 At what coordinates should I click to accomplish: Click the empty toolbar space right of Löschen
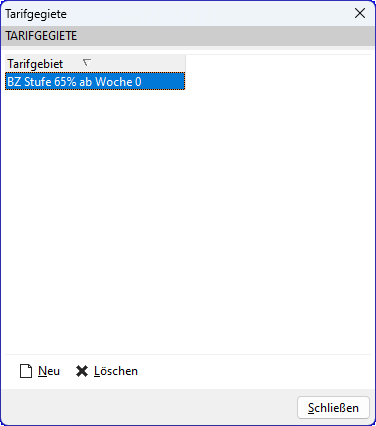coord(255,371)
